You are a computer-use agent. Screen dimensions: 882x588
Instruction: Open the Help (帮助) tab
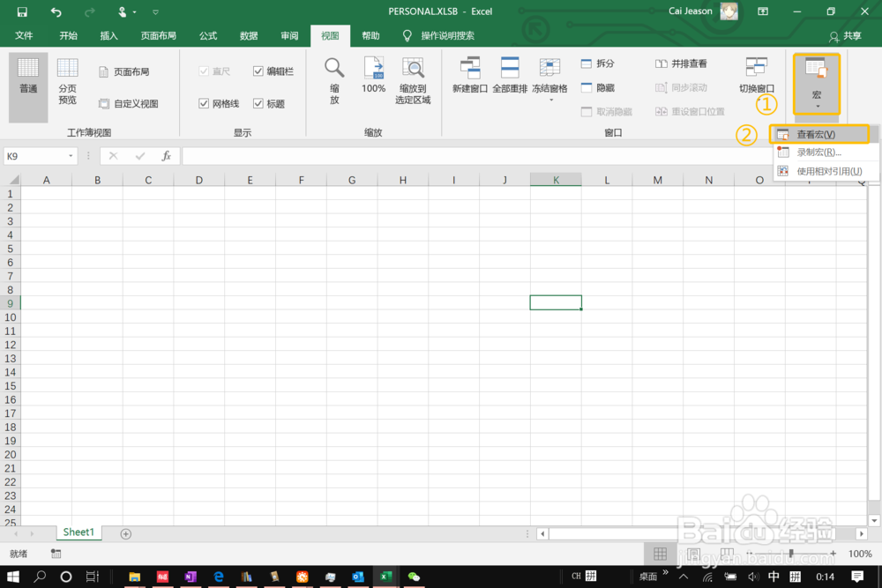coord(370,35)
